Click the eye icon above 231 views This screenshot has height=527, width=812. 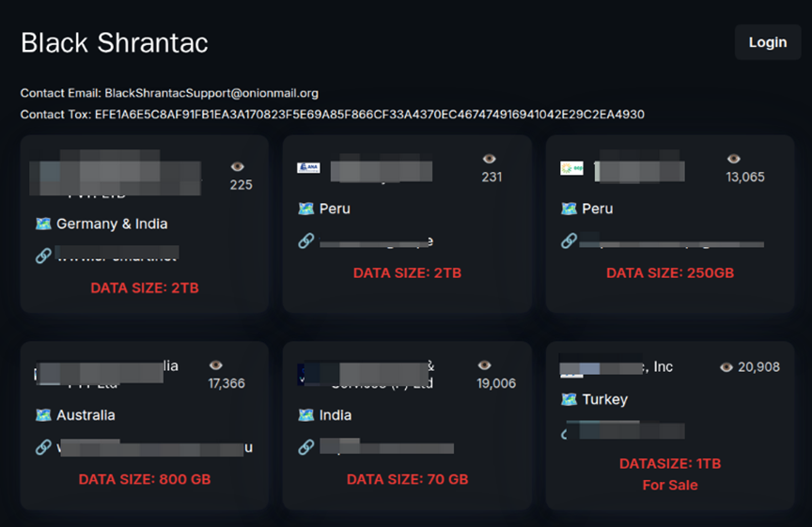[x=489, y=160]
